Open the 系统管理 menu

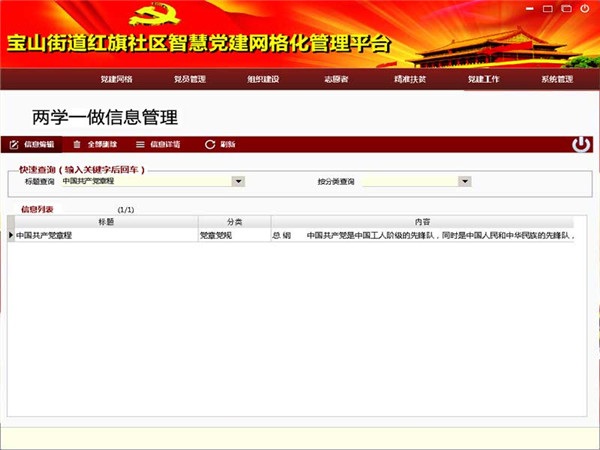[x=557, y=79]
